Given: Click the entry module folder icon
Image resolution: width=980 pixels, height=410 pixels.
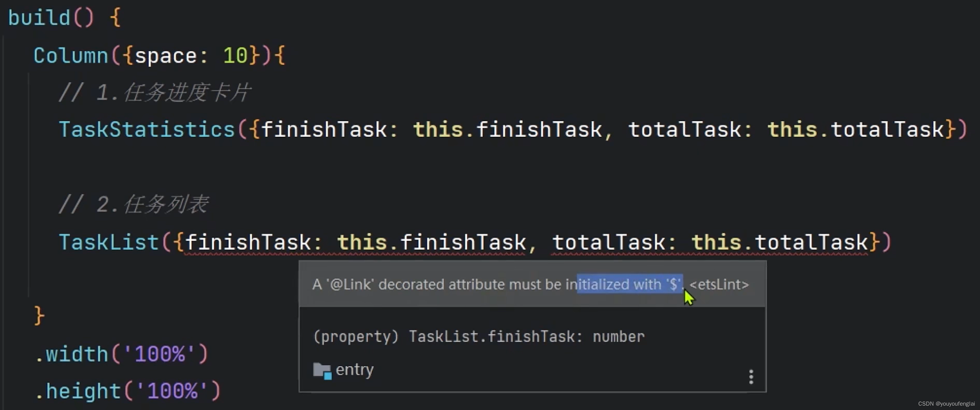Looking at the screenshot, I should 322,371.
